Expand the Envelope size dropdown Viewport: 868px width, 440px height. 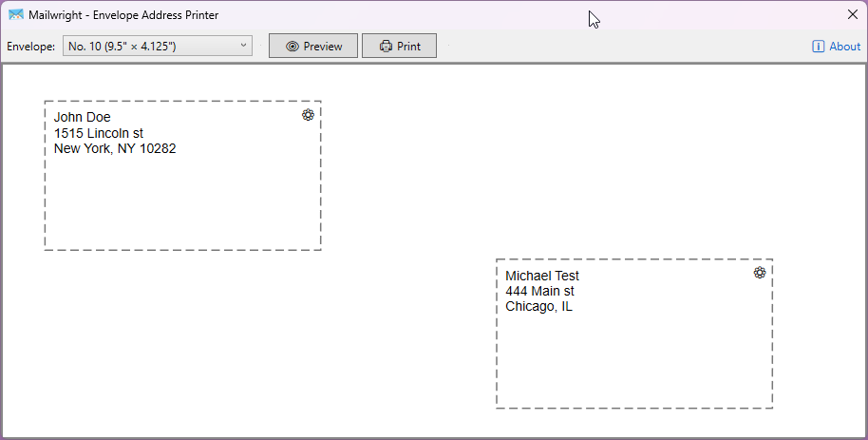(158, 46)
